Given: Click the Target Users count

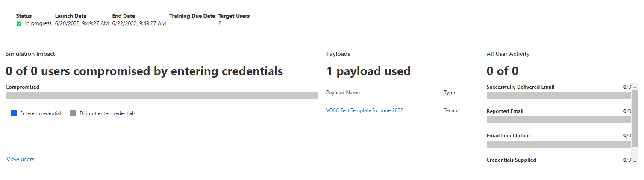Looking at the screenshot, I should (220, 23).
